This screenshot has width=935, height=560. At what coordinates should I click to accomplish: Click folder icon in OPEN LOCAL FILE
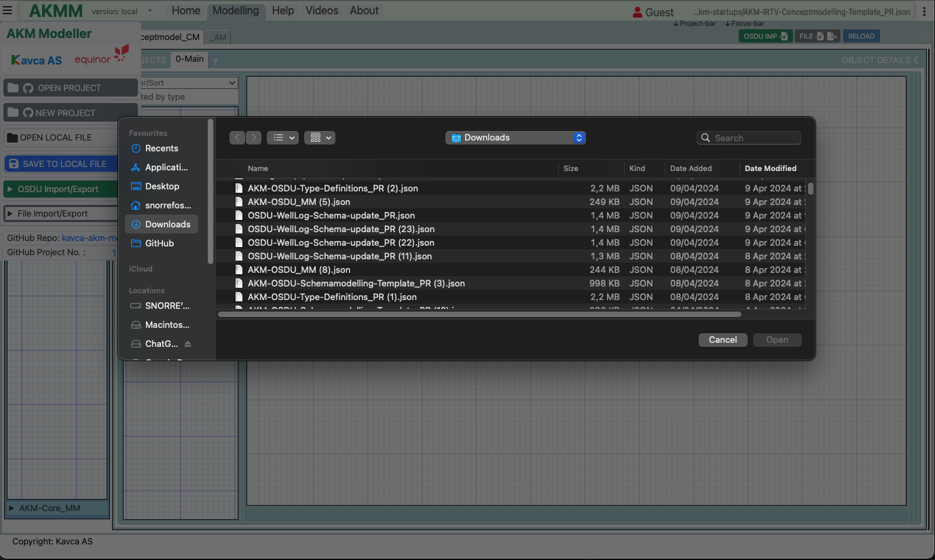[12, 138]
